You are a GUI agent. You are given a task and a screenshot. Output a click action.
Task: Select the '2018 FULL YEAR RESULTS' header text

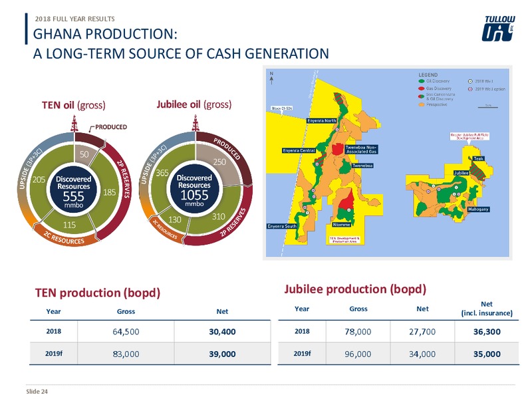click(74, 19)
